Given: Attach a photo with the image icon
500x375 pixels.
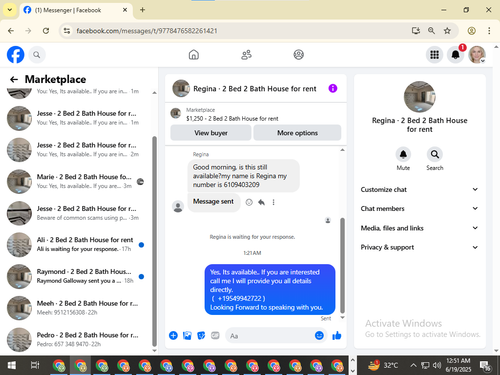Looking at the screenshot, I should pyautogui.click(x=187, y=335).
